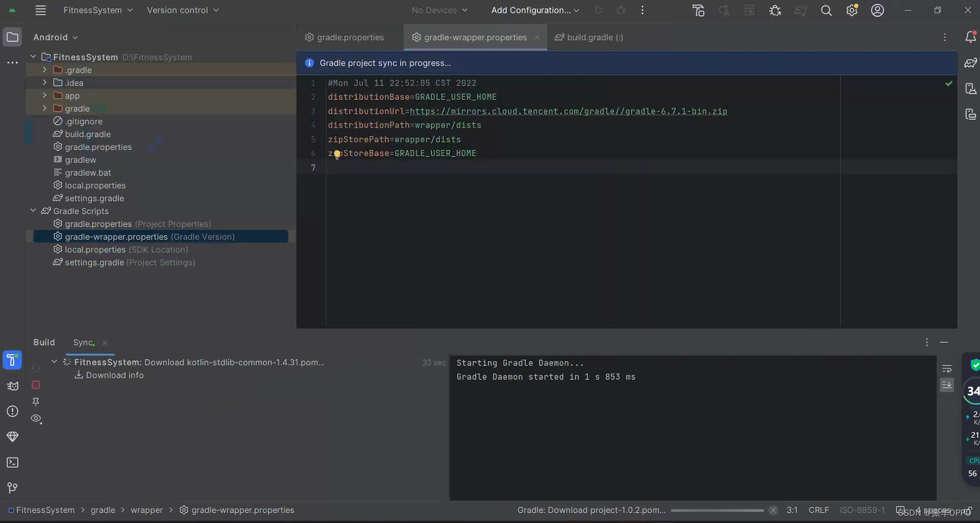Screen dimensions: 980x523
Task: Collapse the Gradle Scripts node
Action: click(x=33, y=211)
